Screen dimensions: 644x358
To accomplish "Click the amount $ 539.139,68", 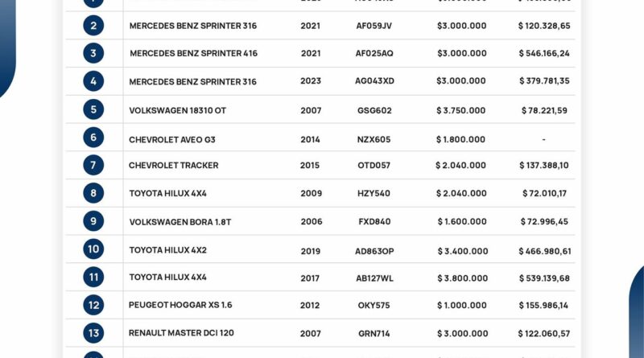I will (544, 278).
